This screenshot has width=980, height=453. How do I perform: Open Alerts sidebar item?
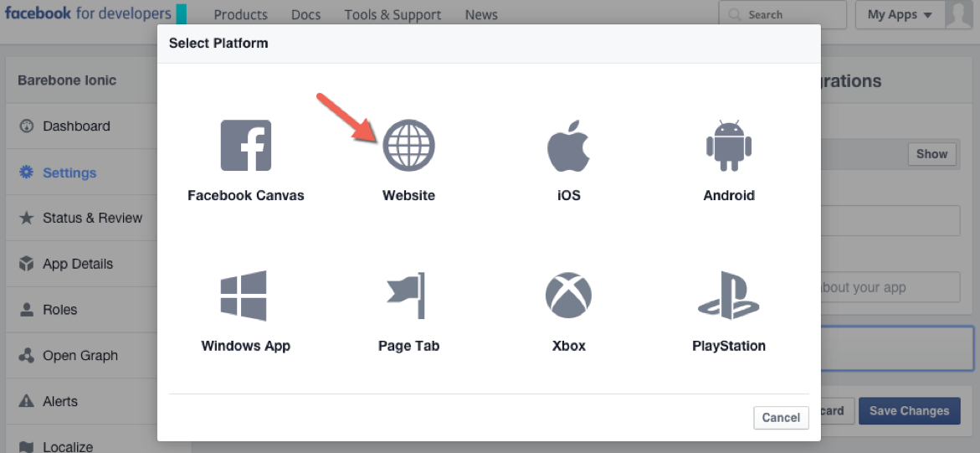(80, 401)
